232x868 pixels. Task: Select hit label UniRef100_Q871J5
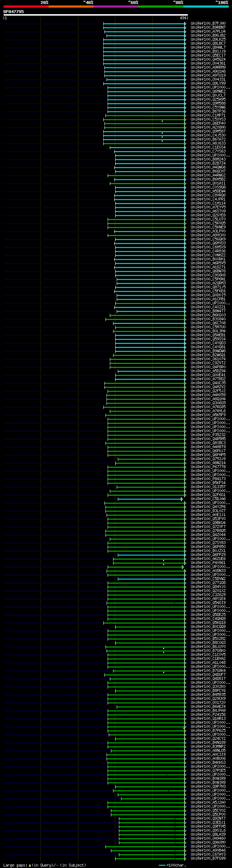pos(208,287)
